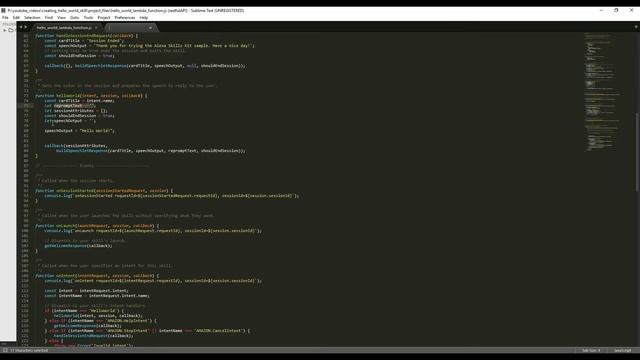The image size is (640, 360).
Task: Change the JavaScript syntax in status bar
Action: pyautogui.click(x=622, y=350)
